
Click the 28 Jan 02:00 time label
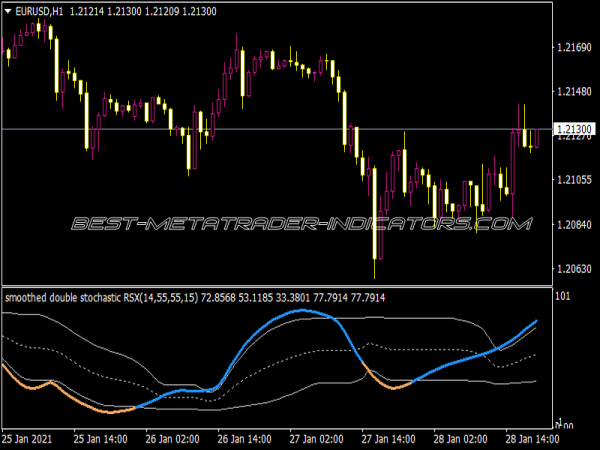point(460,439)
